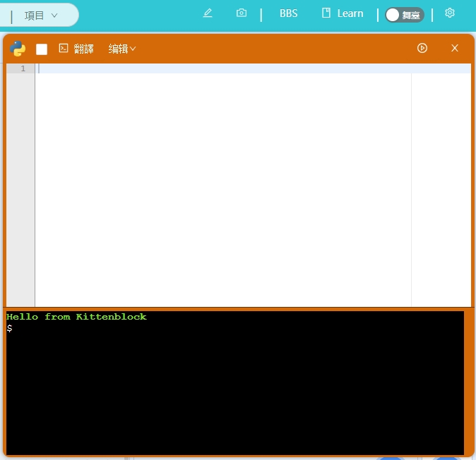Click the terminal icon beside 翻譯
The image size is (476, 460).
coord(64,49)
